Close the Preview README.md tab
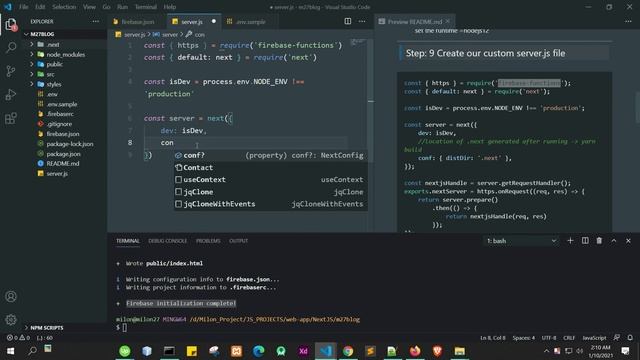640x360 pixels. click(x=448, y=21)
